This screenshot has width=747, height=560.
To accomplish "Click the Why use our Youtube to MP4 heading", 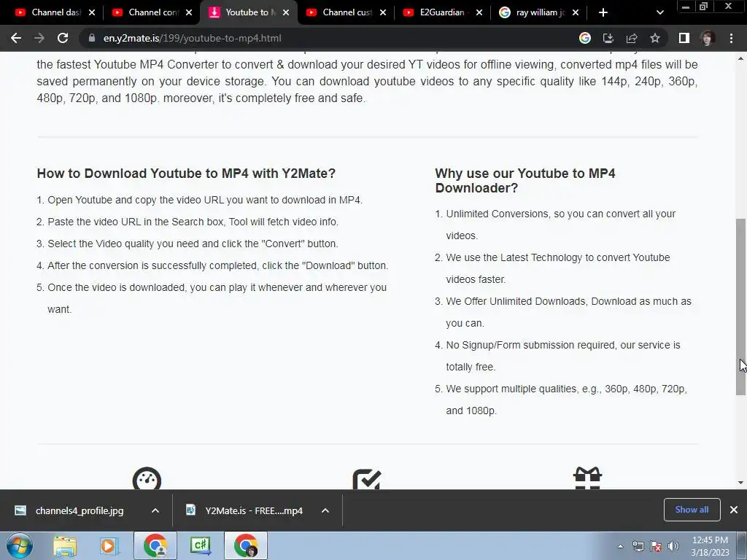I will 525,181.
